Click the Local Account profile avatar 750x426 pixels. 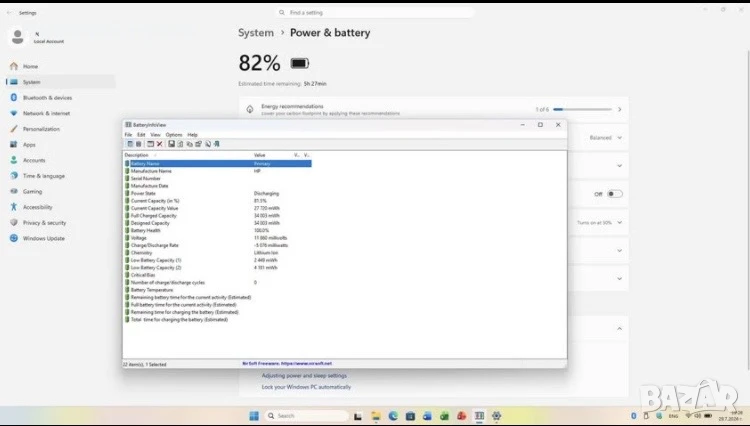[x=18, y=37]
